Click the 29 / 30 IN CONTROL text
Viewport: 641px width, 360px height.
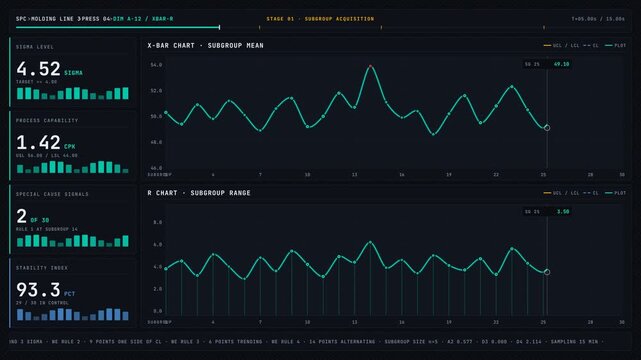(42, 303)
